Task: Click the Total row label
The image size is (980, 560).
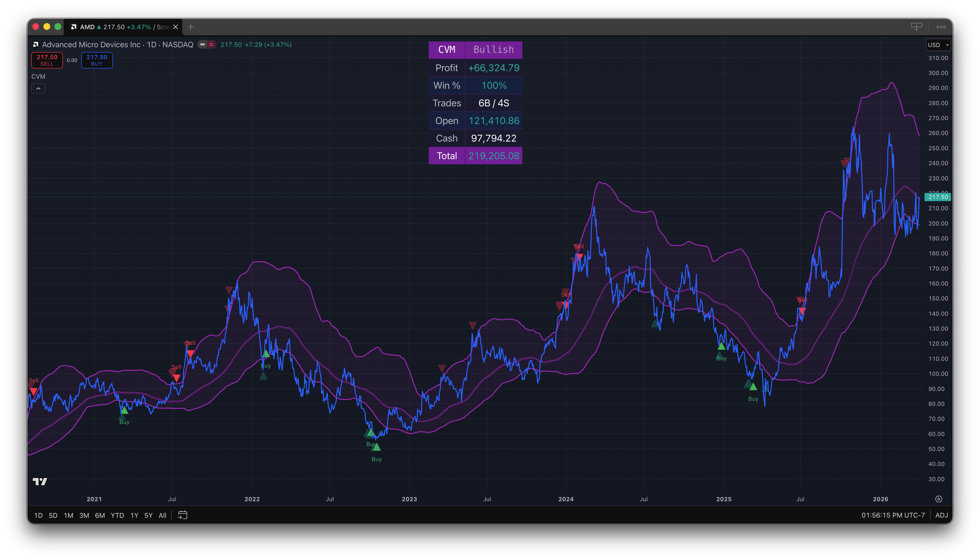Action: (447, 156)
